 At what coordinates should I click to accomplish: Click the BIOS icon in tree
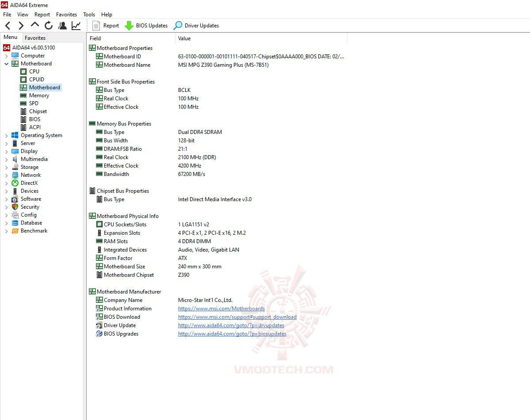(x=23, y=119)
